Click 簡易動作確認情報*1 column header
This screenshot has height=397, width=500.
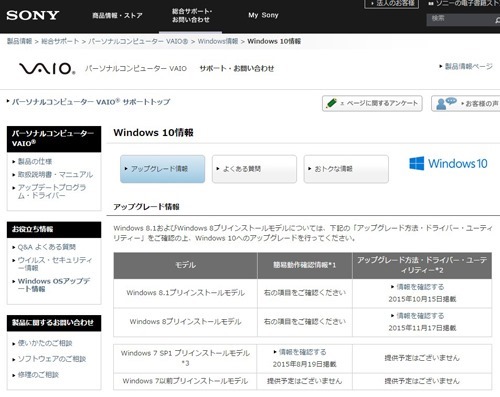305,266
